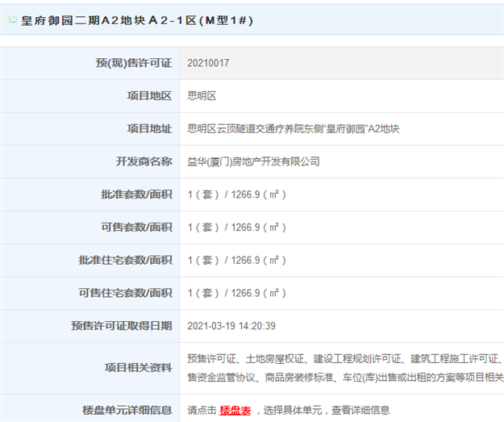Select the value in the 批准住宅套数/面积 row

236,260
